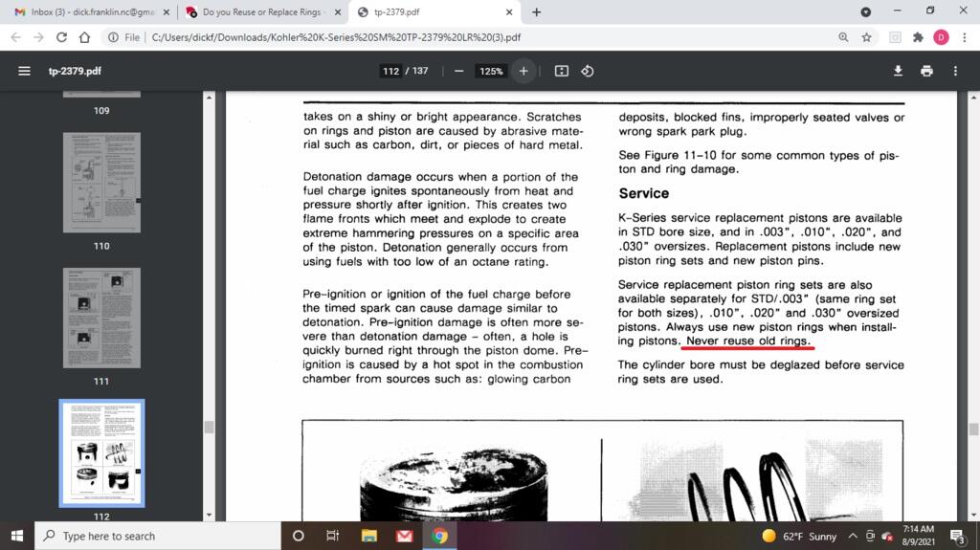Open a new browser tab
Viewport: 980px width, 550px height.
coord(536,11)
